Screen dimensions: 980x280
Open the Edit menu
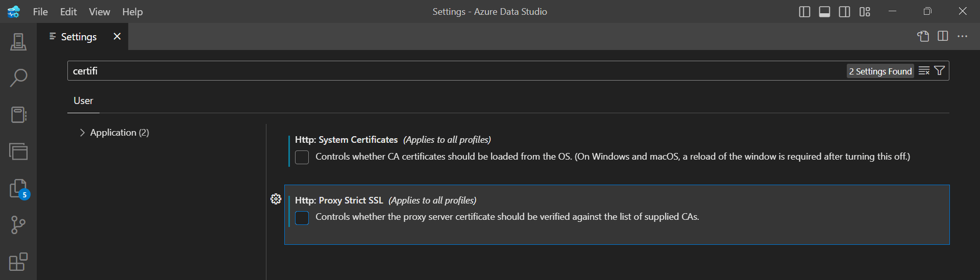[68, 12]
